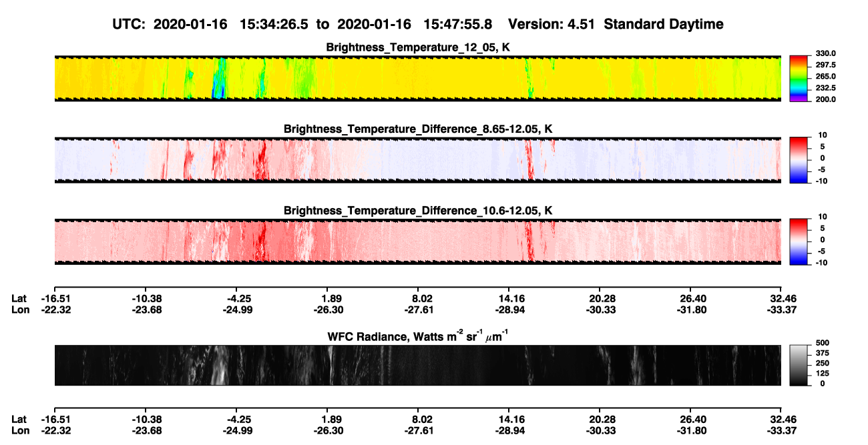868x445 pixels.
Task: Click the end time '15:47:55.8' in the header
Action: pyautogui.click(x=458, y=24)
